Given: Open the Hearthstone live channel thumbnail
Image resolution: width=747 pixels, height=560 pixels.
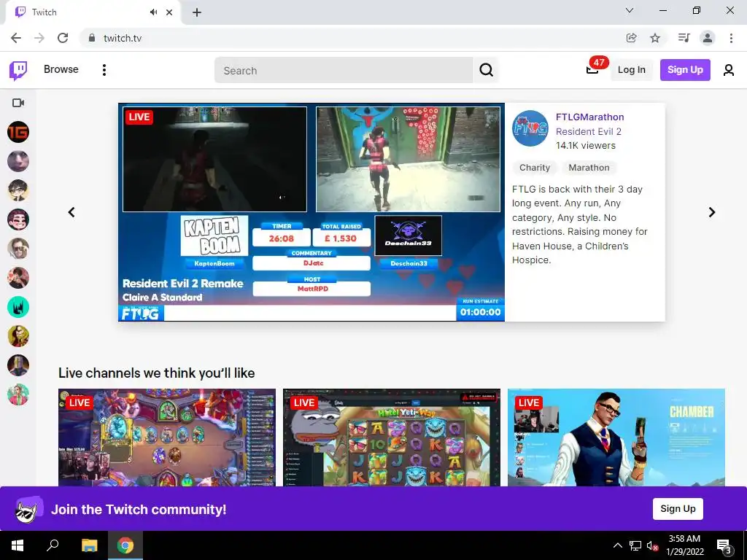Looking at the screenshot, I should pyautogui.click(x=167, y=437).
